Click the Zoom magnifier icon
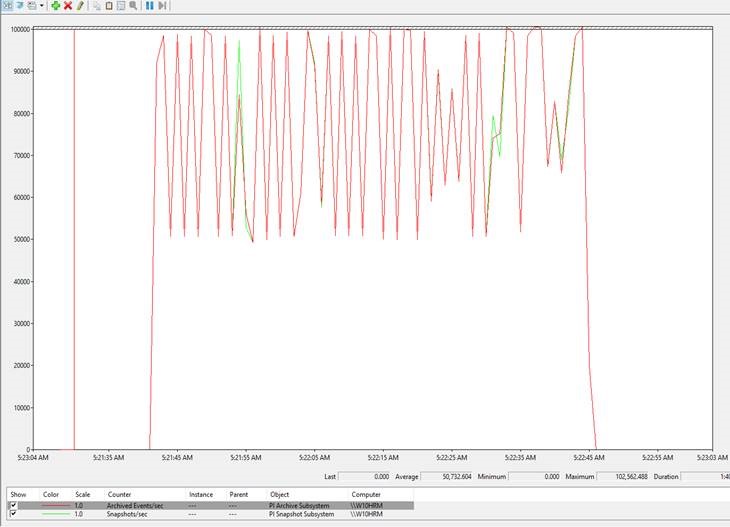The width and height of the screenshot is (730, 527). pos(133,5)
